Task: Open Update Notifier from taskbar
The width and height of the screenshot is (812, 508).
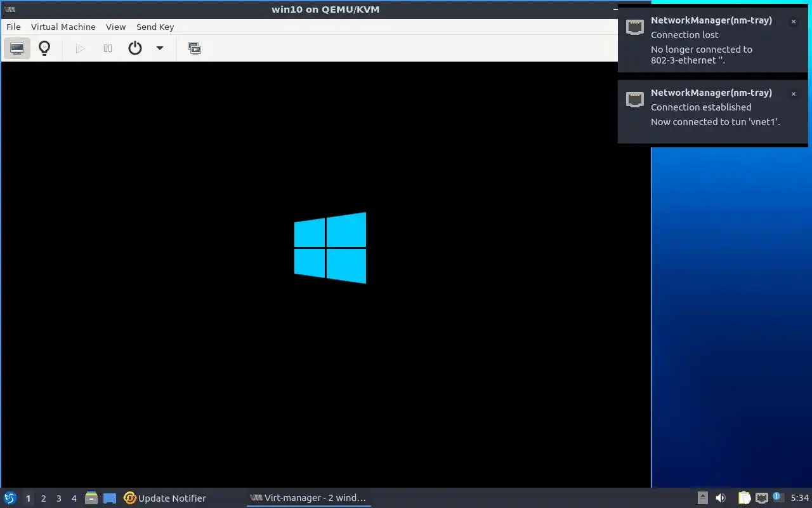Action: coord(165,498)
